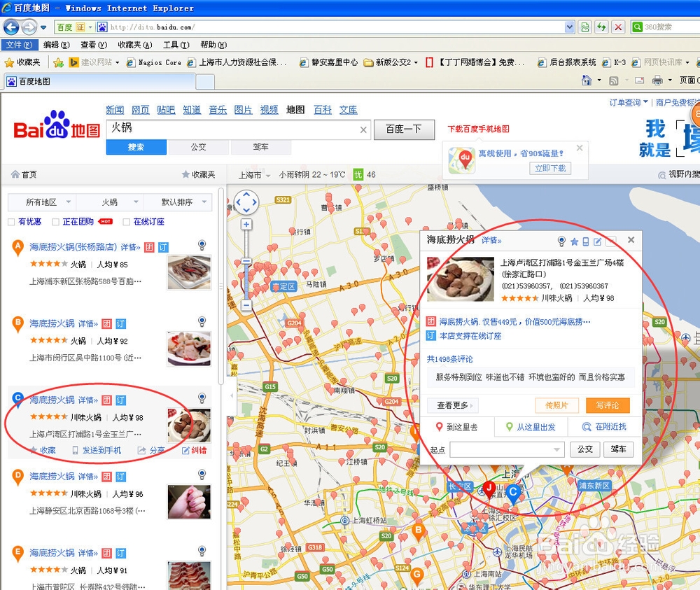Click the RSS feeds toolbar icon

point(613,80)
